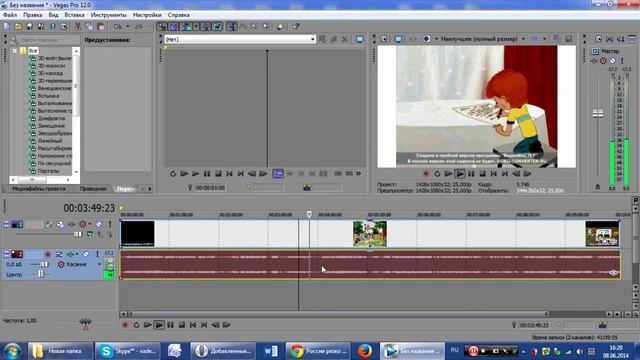
Task: Toggle loop playback in the timeline transport
Action: (x=136, y=325)
